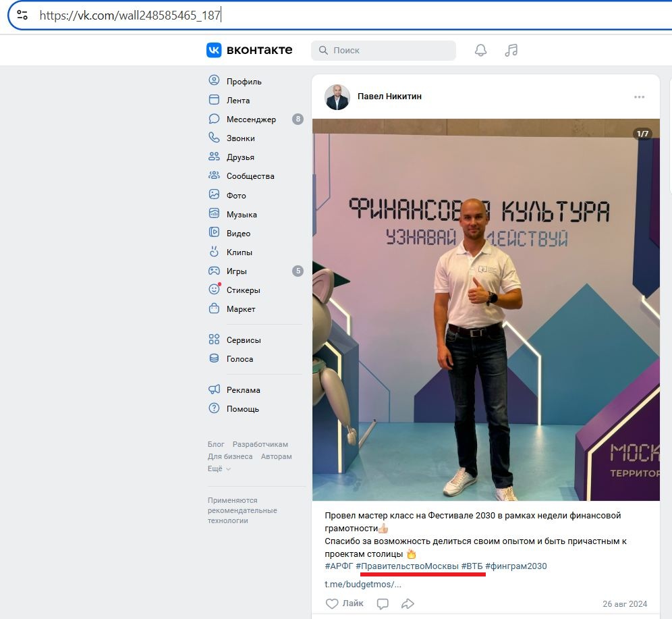The height and width of the screenshot is (619, 672).
Task: Click the notifications bell icon
Action: tap(480, 51)
